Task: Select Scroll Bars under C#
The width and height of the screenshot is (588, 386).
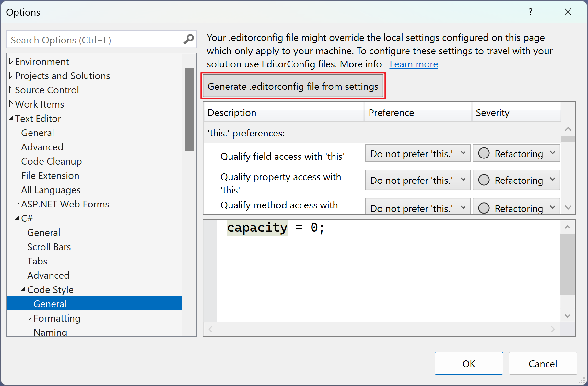Action: tap(49, 247)
